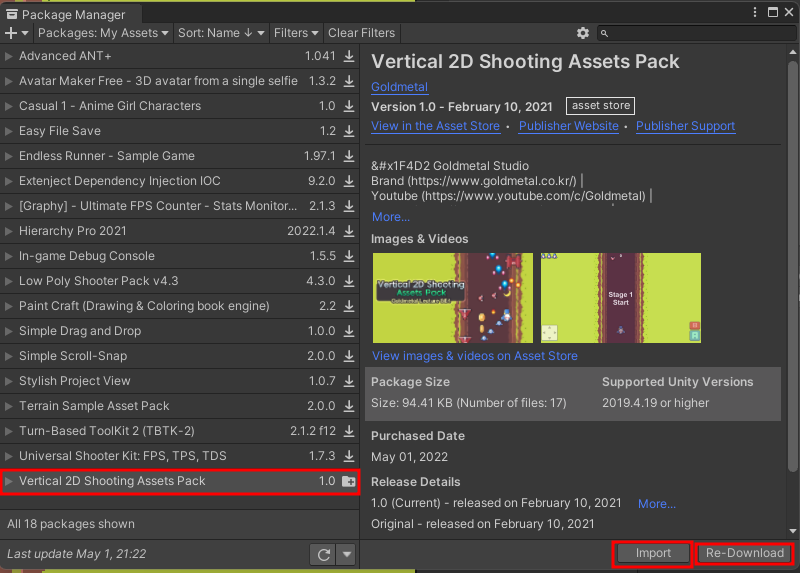The width and height of the screenshot is (800, 573).
Task: Open Publisher Website link
Action: pyautogui.click(x=568, y=126)
